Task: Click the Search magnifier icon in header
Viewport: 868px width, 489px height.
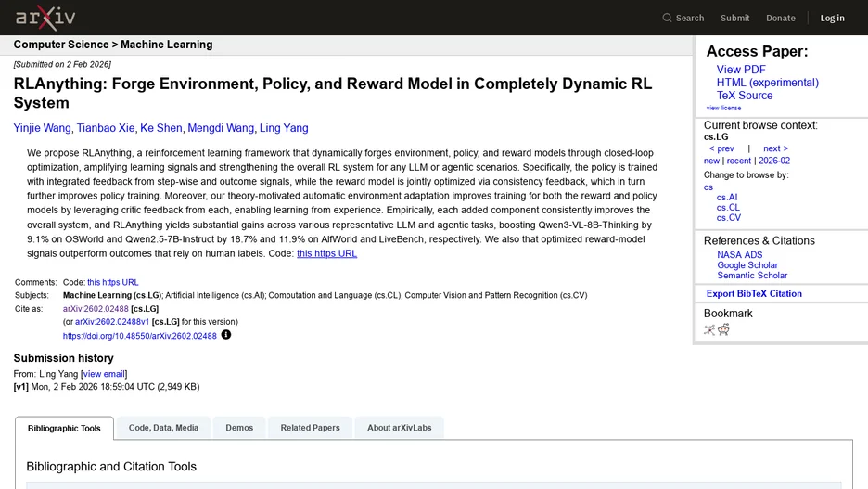Action: pos(667,18)
